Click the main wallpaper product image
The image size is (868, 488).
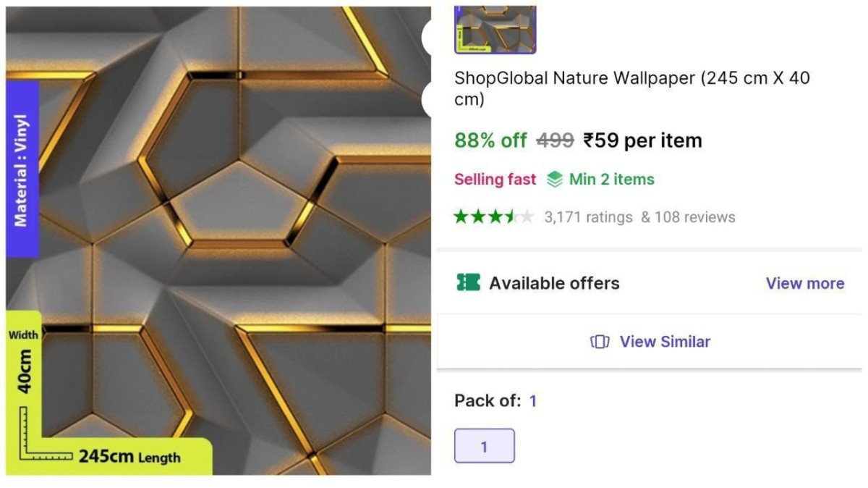218,241
